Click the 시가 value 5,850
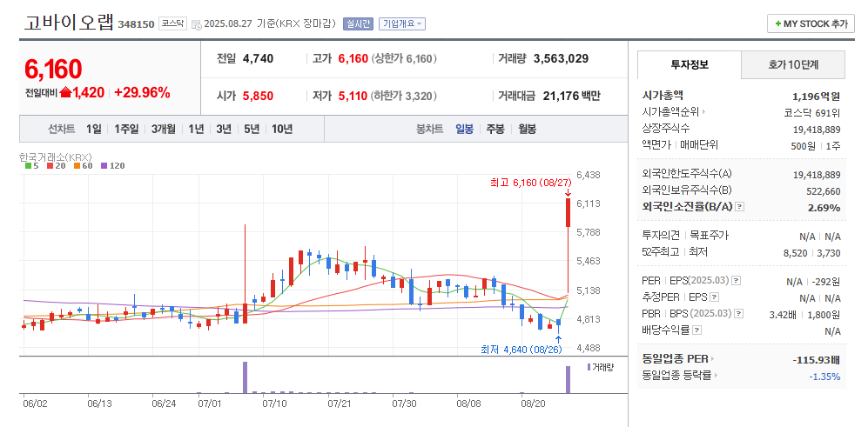Screen dimensions: 868x427 [258, 96]
